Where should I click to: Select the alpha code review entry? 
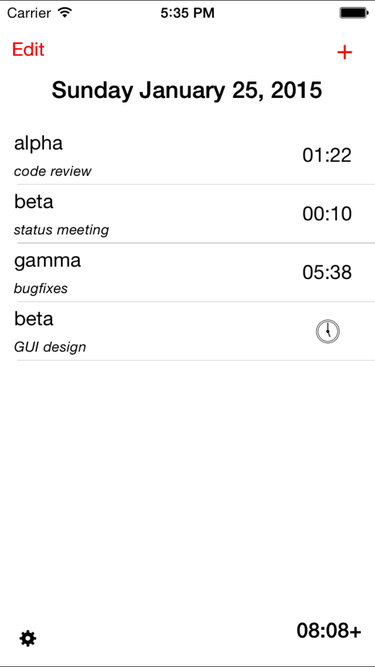(188, 155)
